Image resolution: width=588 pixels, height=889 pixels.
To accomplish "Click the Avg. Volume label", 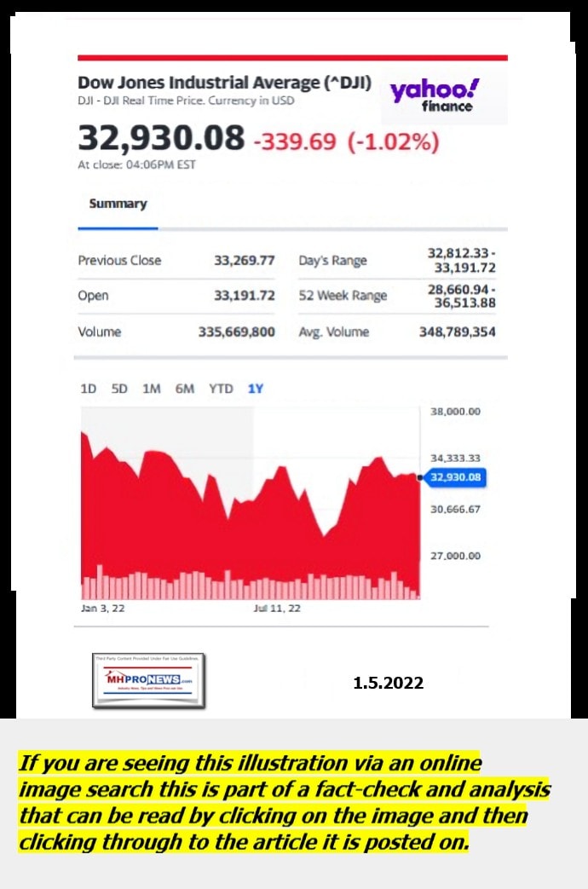I will [334, 332].
